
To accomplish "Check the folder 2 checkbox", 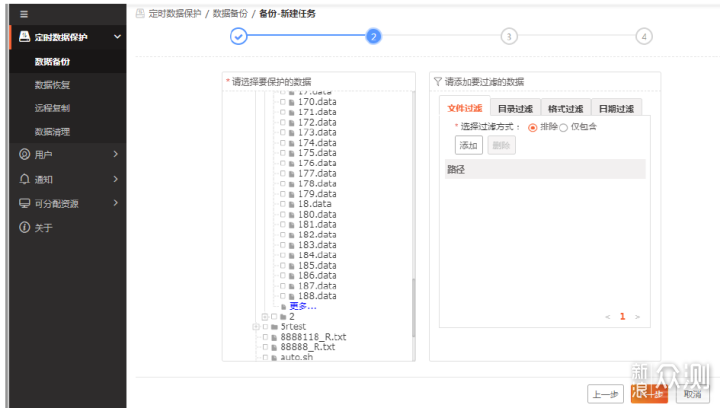I will click(274, 316).
